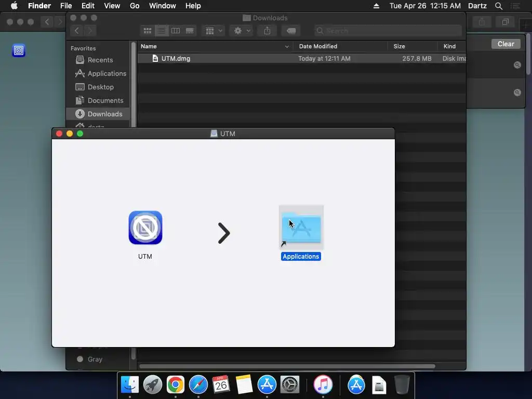The width and height of the screenshot is (532, 399).
Task: Open Finder from the Dock
Action: click(x=129, y=385)
